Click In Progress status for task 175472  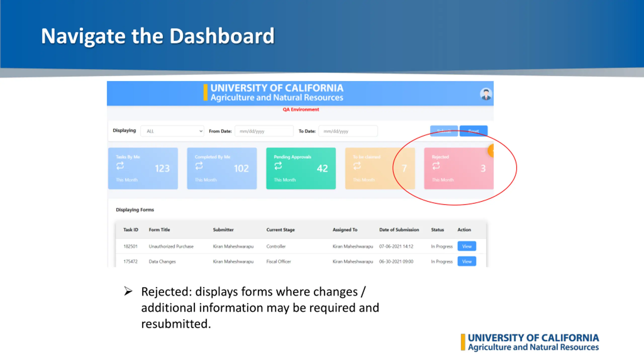click(x=441, y=261)
